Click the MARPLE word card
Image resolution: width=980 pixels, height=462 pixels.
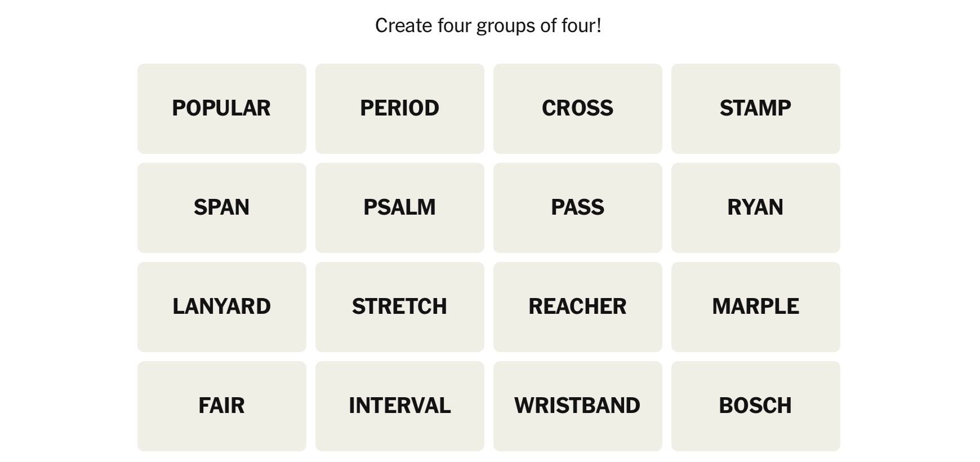click(755, 306)
